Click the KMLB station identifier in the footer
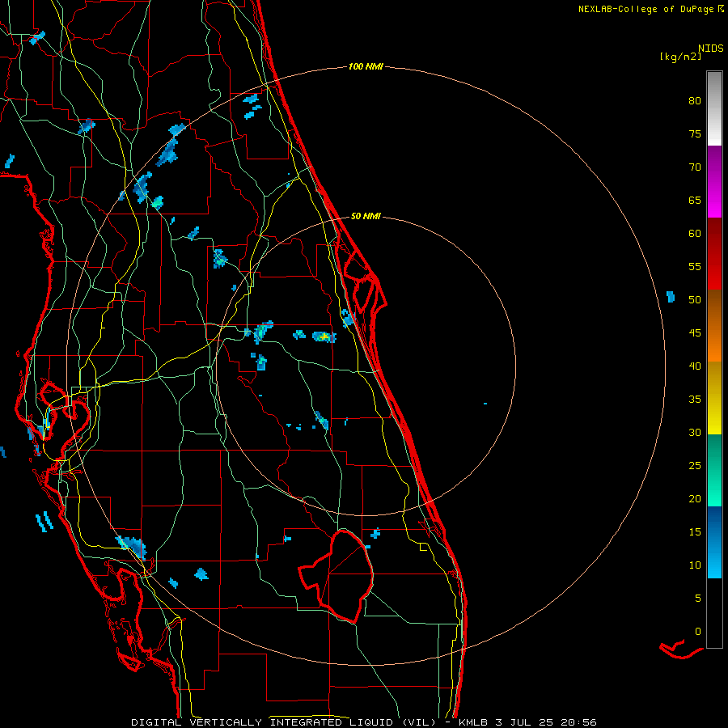728x728 pixels. (x=476, y=722)
